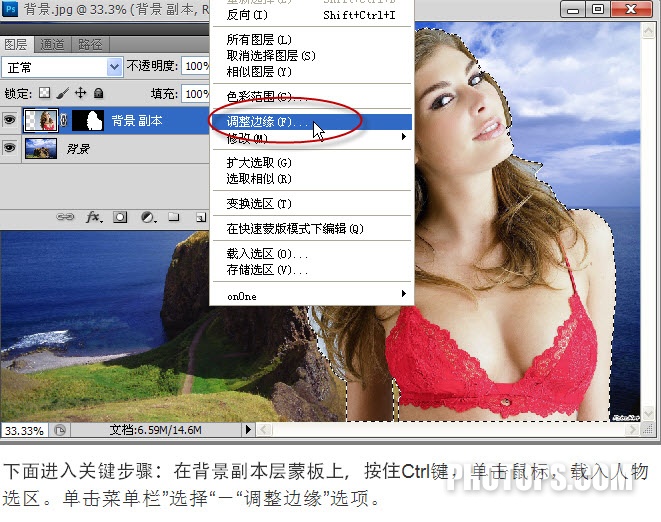
Task: Click document size text 文档:6.59M/14.6M
Action: [x=156, y=430]
